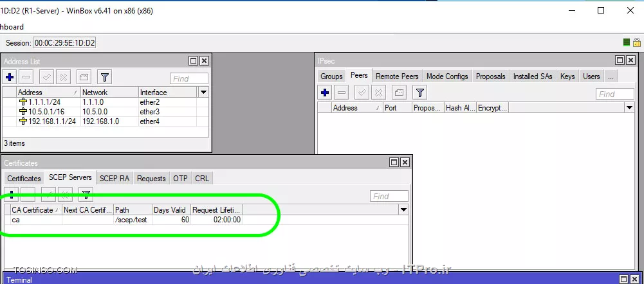
Task: Click Find field in Address List window
Action: 189,78
